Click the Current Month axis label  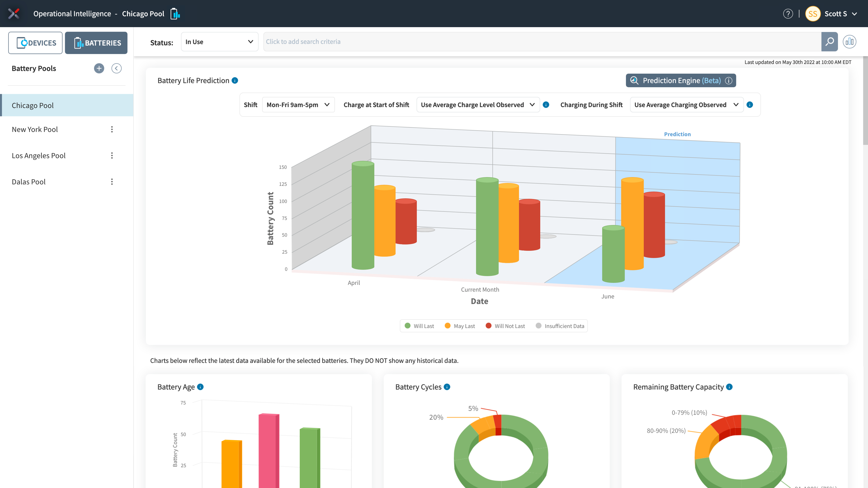pos(480,290)
